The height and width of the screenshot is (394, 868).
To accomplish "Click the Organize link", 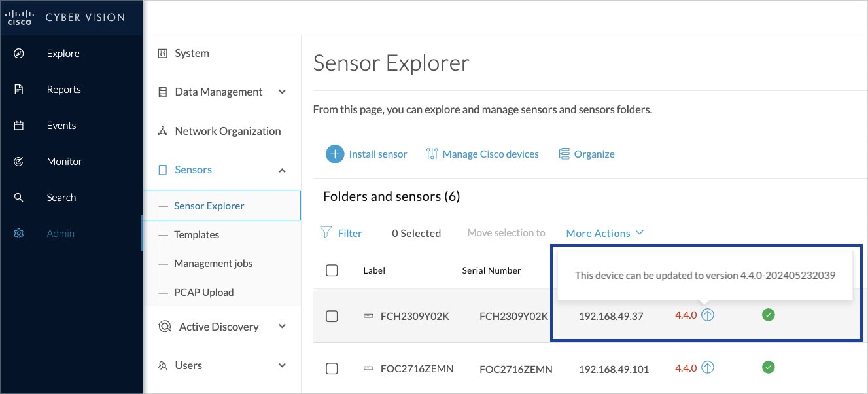I will tap(595, 154).
